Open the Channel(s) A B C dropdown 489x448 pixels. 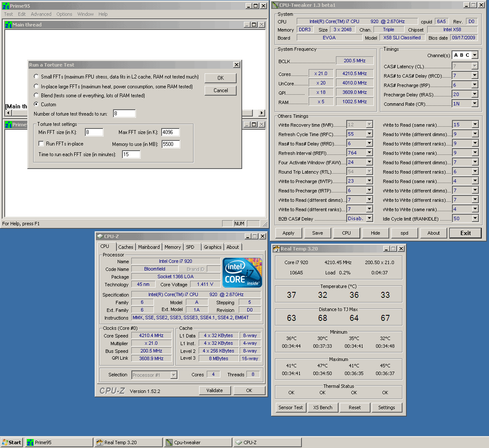point(475,55)
